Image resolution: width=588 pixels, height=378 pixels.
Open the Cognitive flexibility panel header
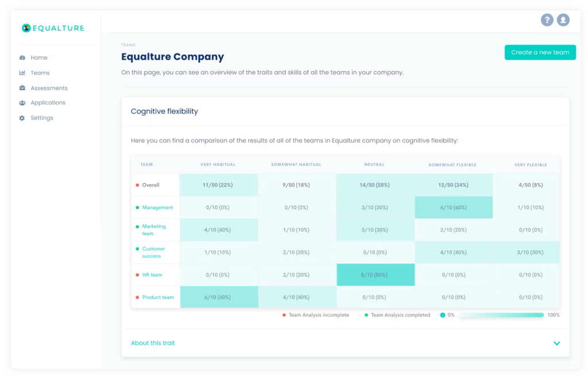coord(164,111)
